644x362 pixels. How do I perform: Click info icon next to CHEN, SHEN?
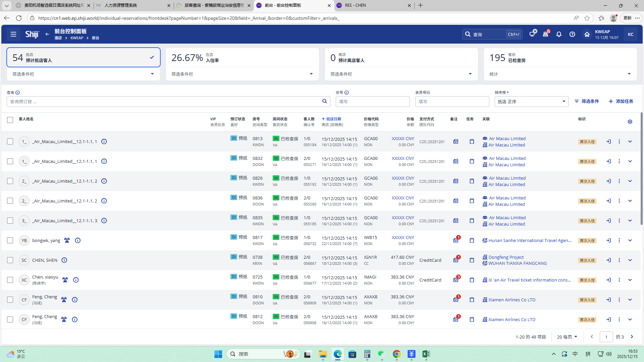tap(64, 260)
